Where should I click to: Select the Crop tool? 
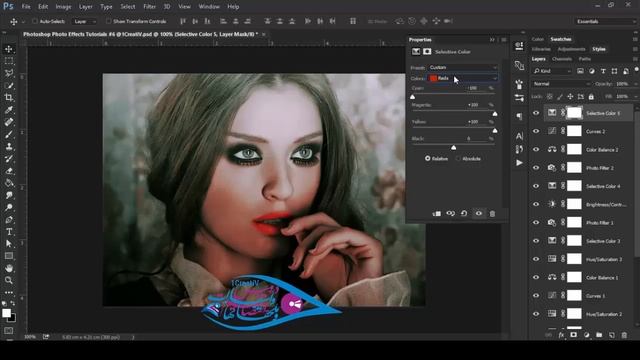(x=9, y=98)
